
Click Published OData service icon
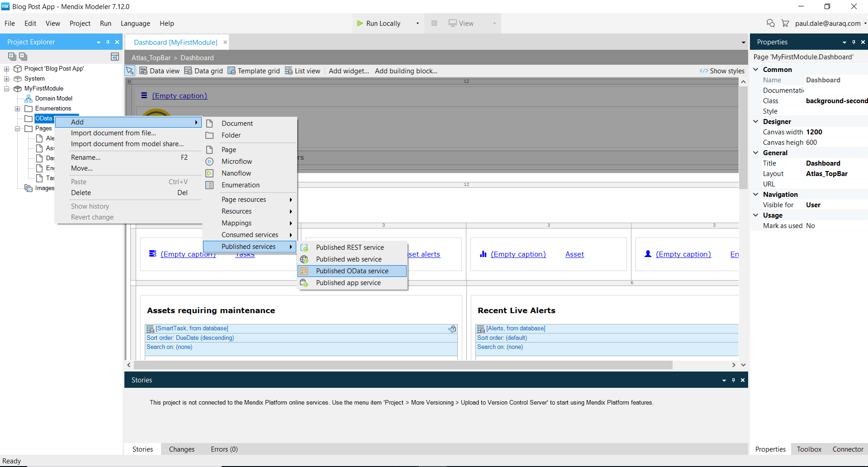click(x=304, y=271)
